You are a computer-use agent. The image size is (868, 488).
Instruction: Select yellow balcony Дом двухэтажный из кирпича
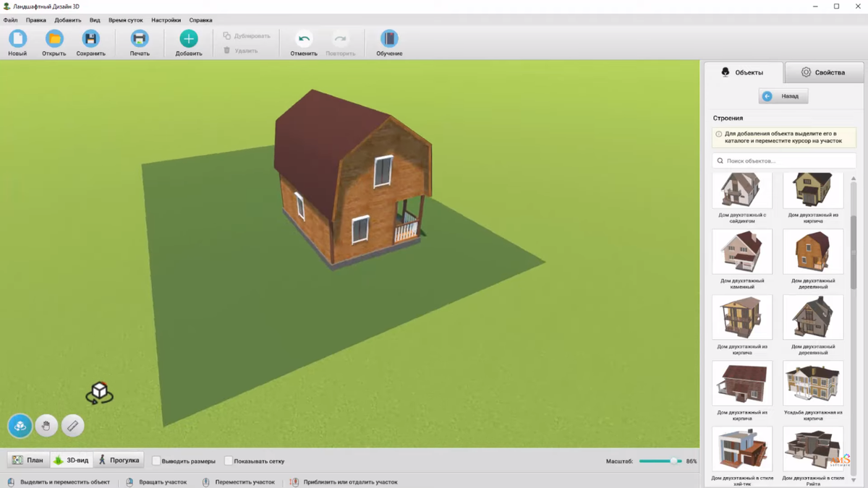click(742, 317)
